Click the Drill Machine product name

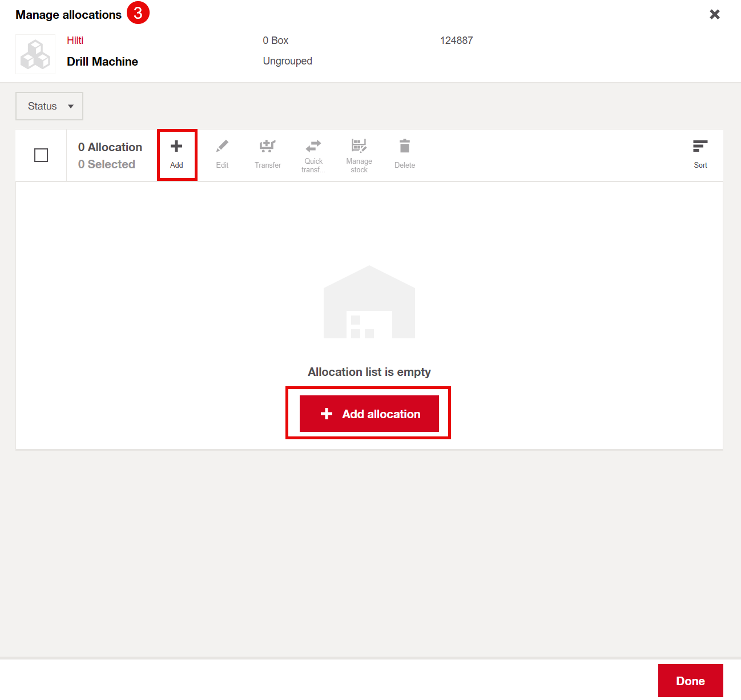tap(102, 62)
